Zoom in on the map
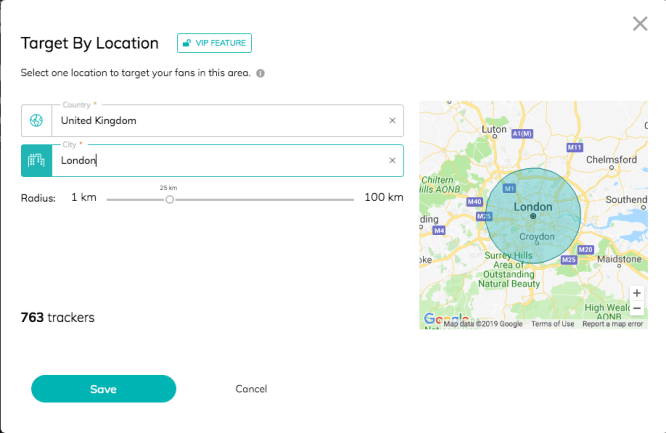The height and width of the screenshot is (433, 666). [637, 294]
